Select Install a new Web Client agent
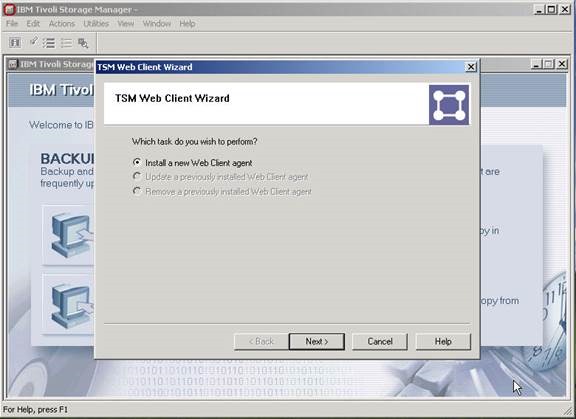The height and width of the screenshot is (419, 576). click(192, 163)
